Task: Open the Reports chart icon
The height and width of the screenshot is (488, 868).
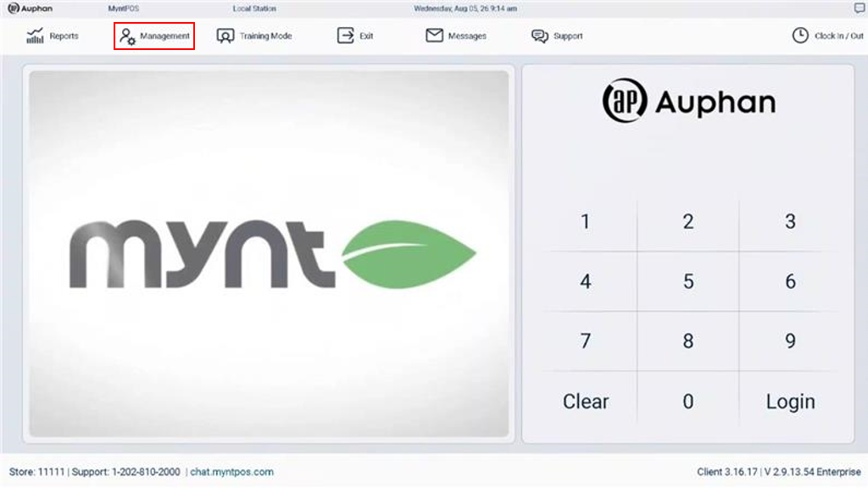Action: (35, 36)
